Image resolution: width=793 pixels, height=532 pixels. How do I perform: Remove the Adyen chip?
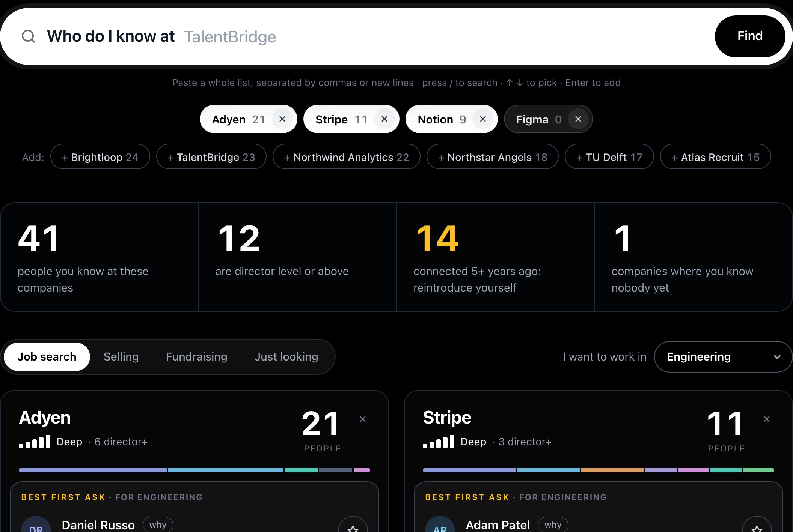(x=282, y=119)
